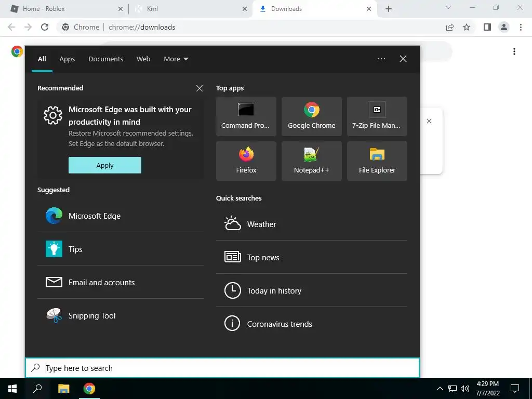The image size is (532, 399).
Task: Close the search panel
Action: tap(403, 59)
